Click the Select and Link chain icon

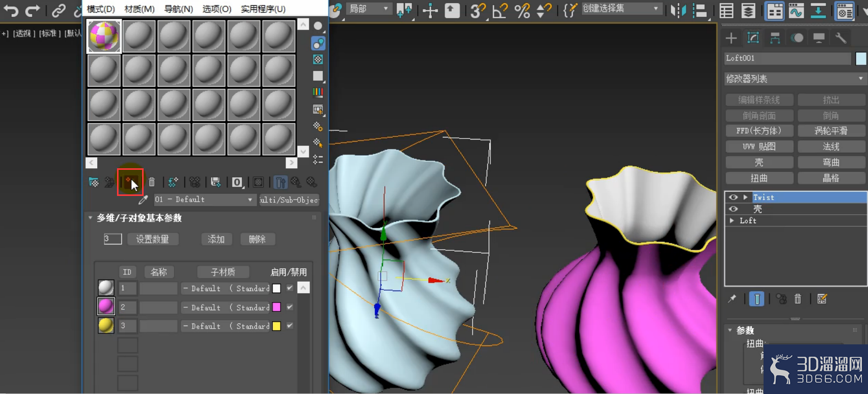58,10
